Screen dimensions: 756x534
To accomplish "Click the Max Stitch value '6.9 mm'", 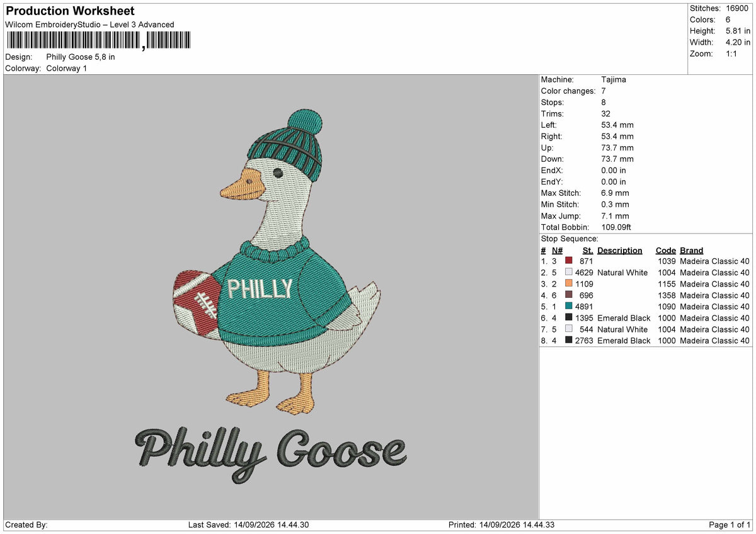I will coord(615,193).
